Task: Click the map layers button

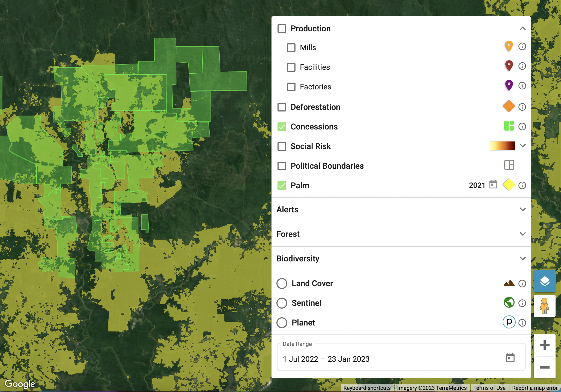Action: [545, 281]
